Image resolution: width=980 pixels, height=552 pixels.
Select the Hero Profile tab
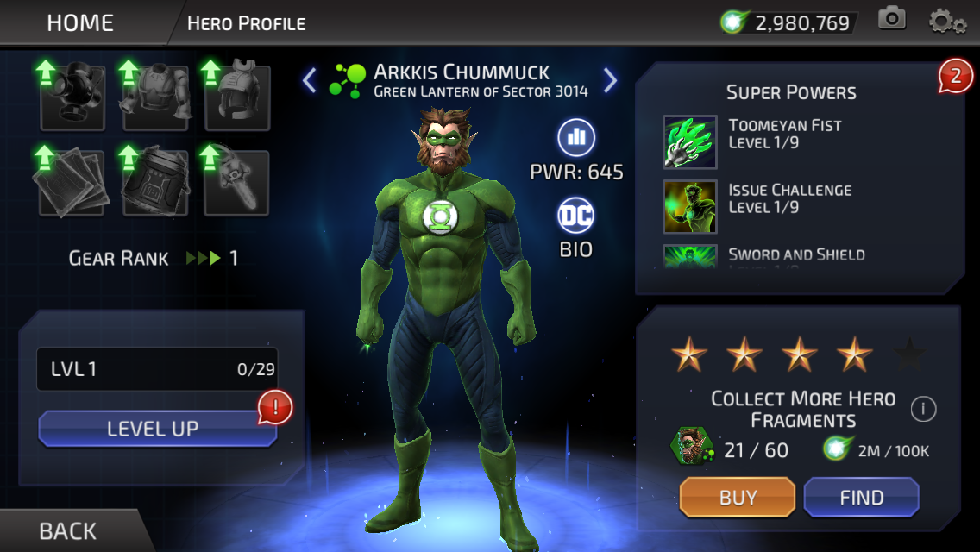point(246,24)
